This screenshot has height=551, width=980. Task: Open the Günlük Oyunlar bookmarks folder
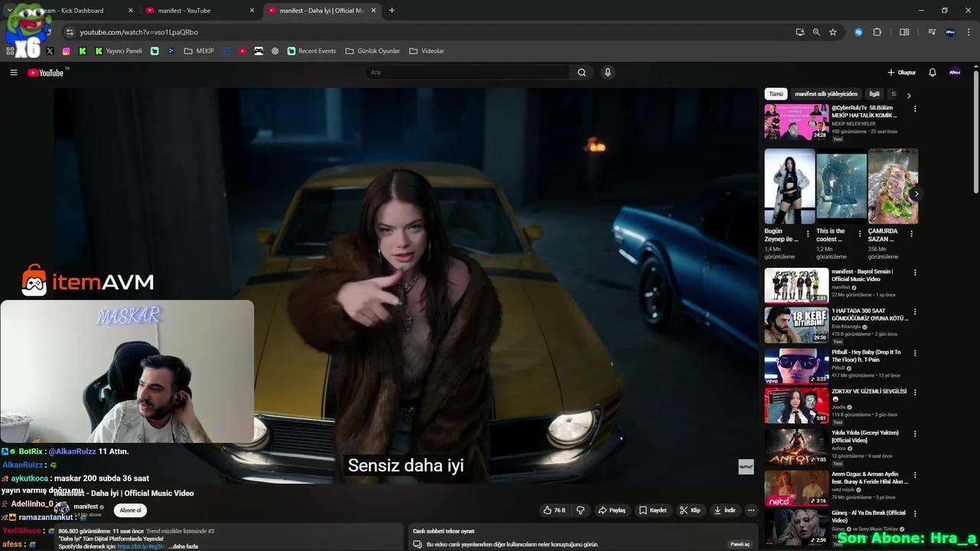coord(373,51)
